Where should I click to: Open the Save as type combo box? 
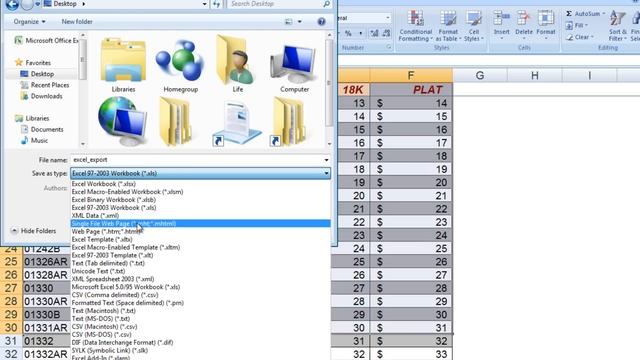click(x=200, y=173)
